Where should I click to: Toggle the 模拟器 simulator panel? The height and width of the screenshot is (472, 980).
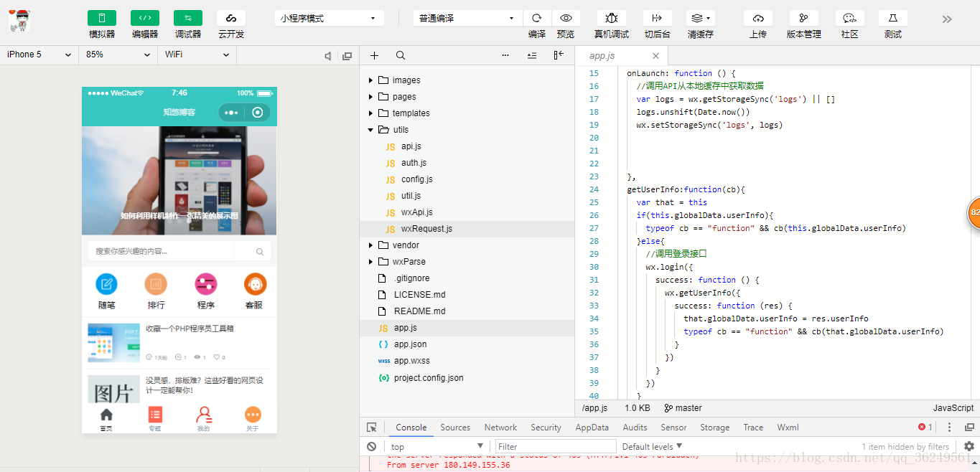(102, 18)
